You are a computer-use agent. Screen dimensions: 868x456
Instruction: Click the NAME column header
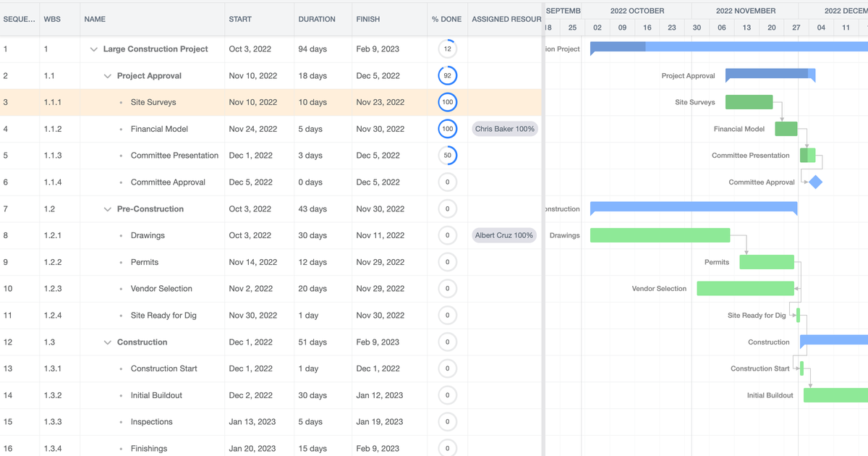click(153, 20)
